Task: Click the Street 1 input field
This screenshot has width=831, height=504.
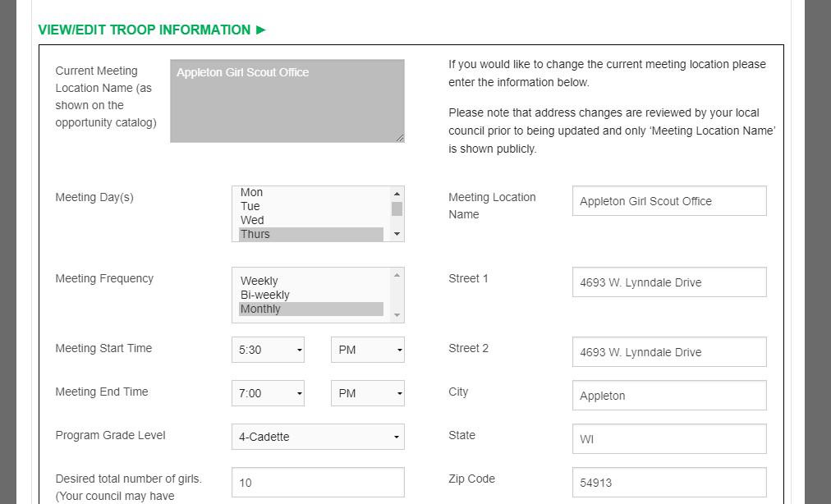Action: click(x=669, y=282)
